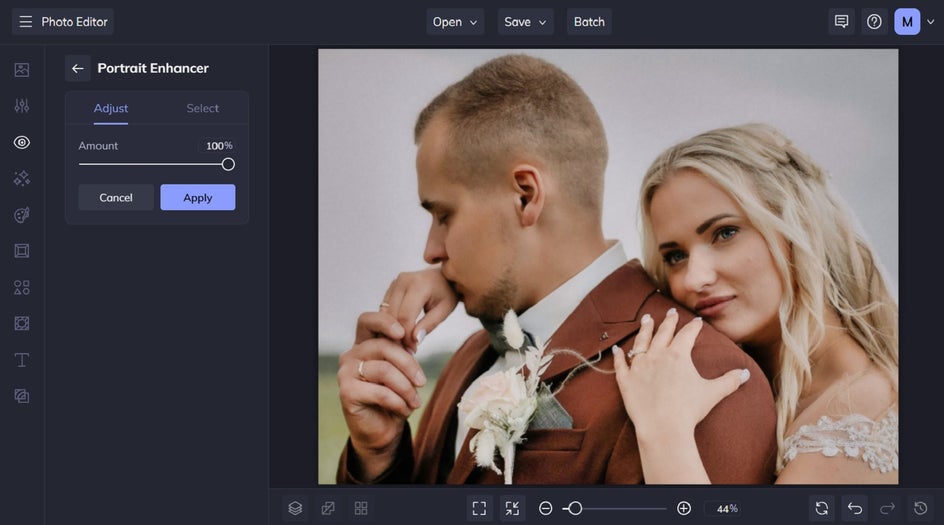Open the feedback comments icon
Screen dimensions: 944x525
[x=841, y=22]
